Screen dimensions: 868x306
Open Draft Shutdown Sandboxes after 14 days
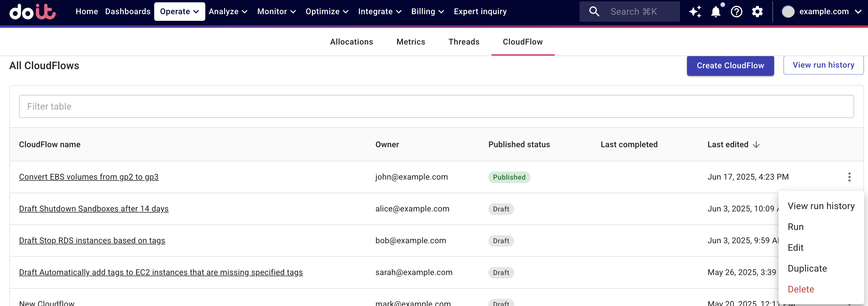click(x=94, y=209)
